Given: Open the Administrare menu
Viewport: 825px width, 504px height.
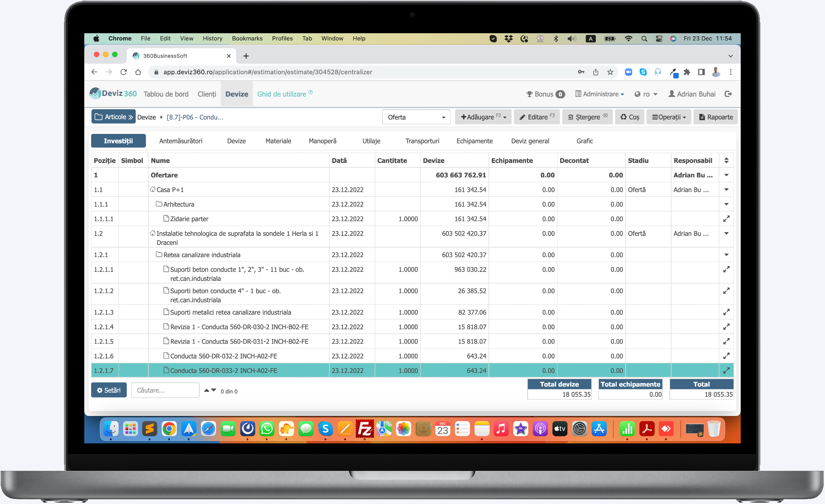Looking at the screenshot, I should tap(600, 94).
